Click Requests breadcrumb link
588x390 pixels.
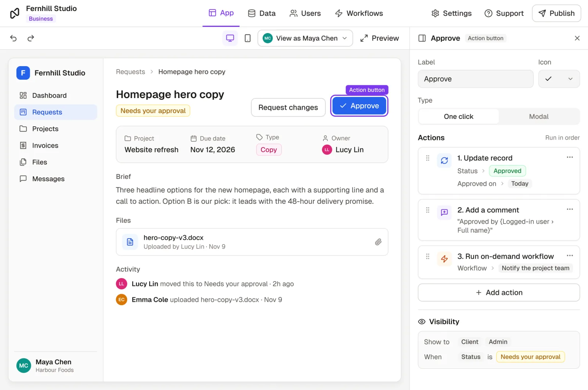click(130, 72)
